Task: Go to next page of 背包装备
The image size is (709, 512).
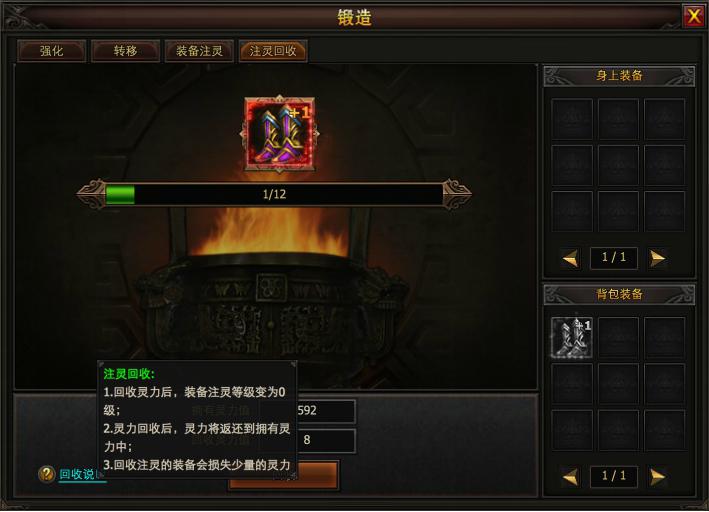Action: coord(658,476)
